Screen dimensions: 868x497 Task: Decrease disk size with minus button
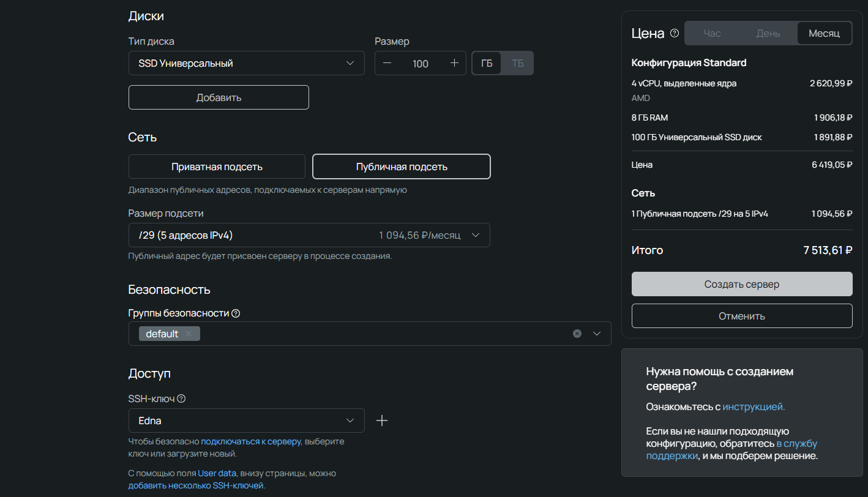pyautogui.click(x=387, y=63)
